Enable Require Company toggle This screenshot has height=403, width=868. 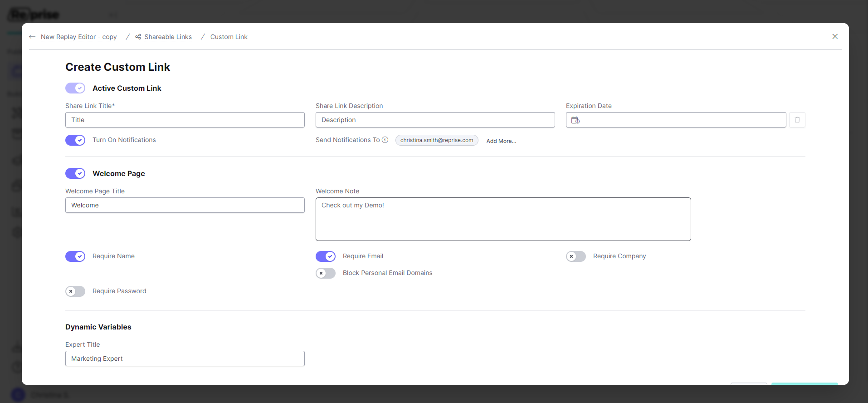point(576,256)
